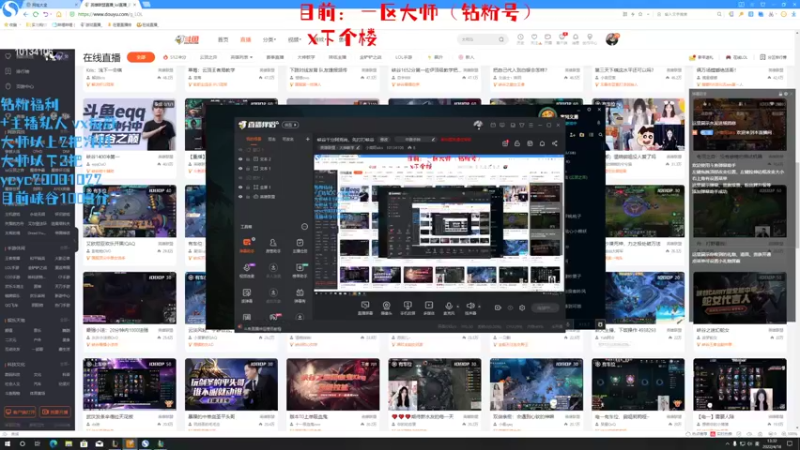The height and width of the screenshot is (450, 800).
Task: Switch to the second browser tab
Action: pyautogui.click(x=109, y=5)
